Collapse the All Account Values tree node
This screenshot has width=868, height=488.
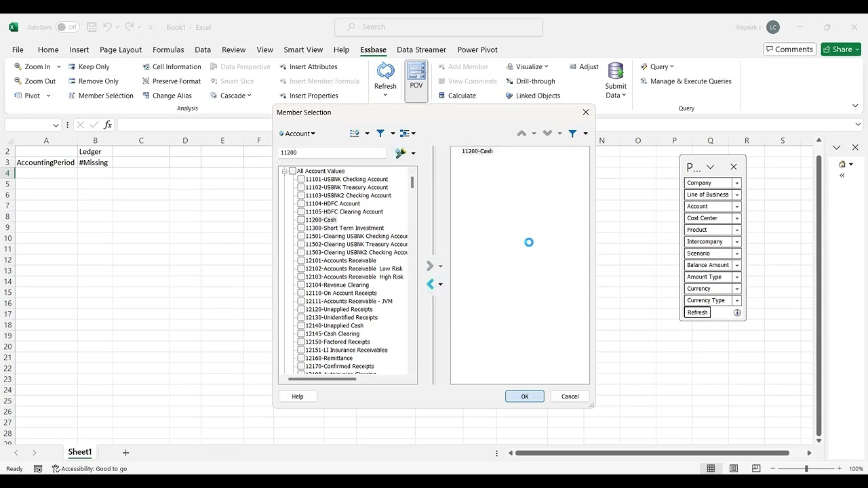tap(284, 171)
